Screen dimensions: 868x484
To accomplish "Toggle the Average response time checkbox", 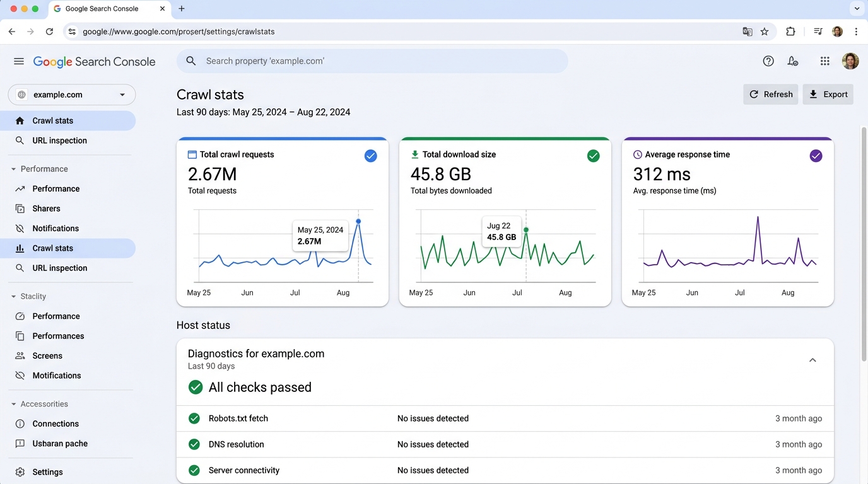I will tap(816, 156).
